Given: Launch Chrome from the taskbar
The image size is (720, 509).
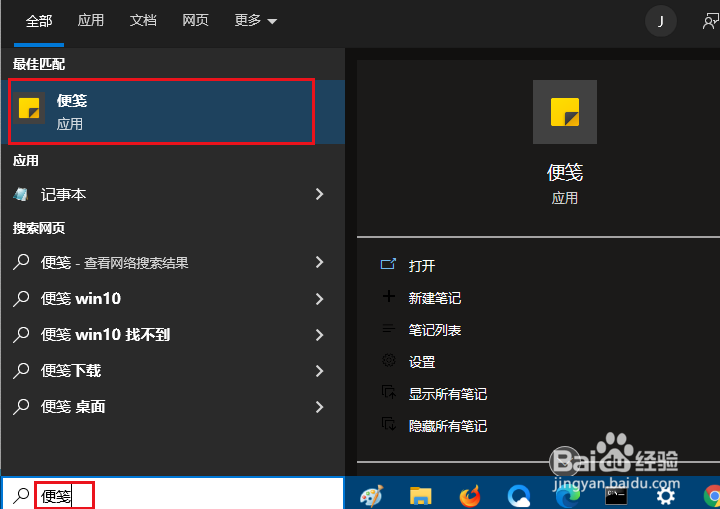Looking at the screenshot, I should (712, 497).
